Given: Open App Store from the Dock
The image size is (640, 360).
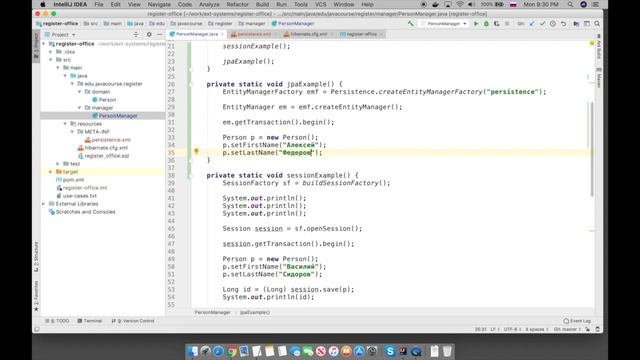Looking at the screenshot, I should click(x=359, y=351).
